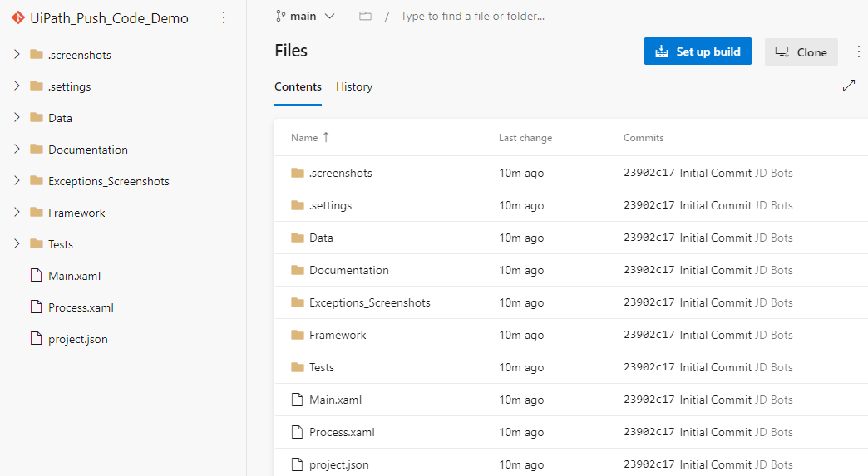The height and width of the screenshot is (476, 868).
Task: Open project.json link in the files table
Action: 338,465
